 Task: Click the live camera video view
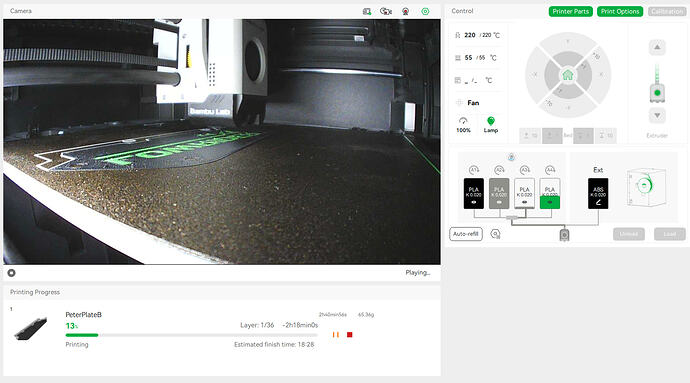point(222,141)
